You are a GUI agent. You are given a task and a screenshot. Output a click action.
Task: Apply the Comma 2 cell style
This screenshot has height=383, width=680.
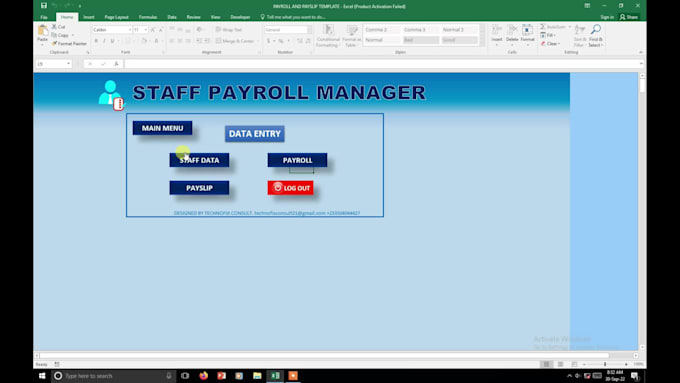click(382, 29)
